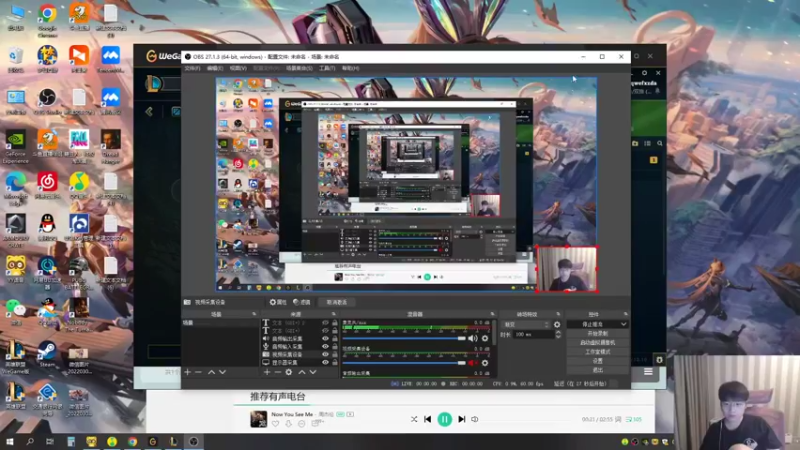This screenshot has width=800, height=450.
Task: Open dropdown arrow on 停止推流 button
Action: click(x=623, y=324)
